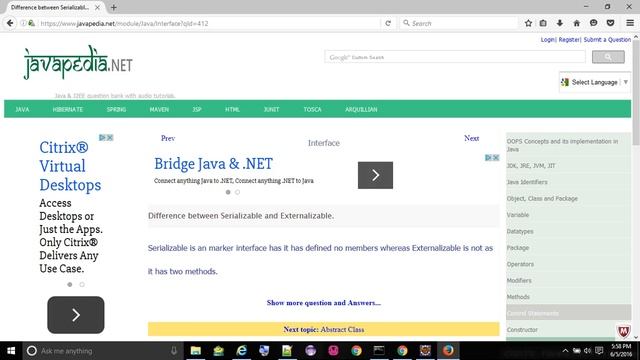This screenshot has height=360, width=640.
Task: Click the chat bubble icon in Firefox toolbar
Action: (x=593, y=23)
